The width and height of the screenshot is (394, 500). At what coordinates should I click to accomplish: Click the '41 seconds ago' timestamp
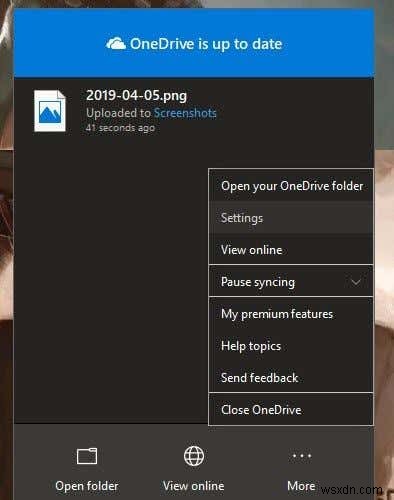point(120,128)
